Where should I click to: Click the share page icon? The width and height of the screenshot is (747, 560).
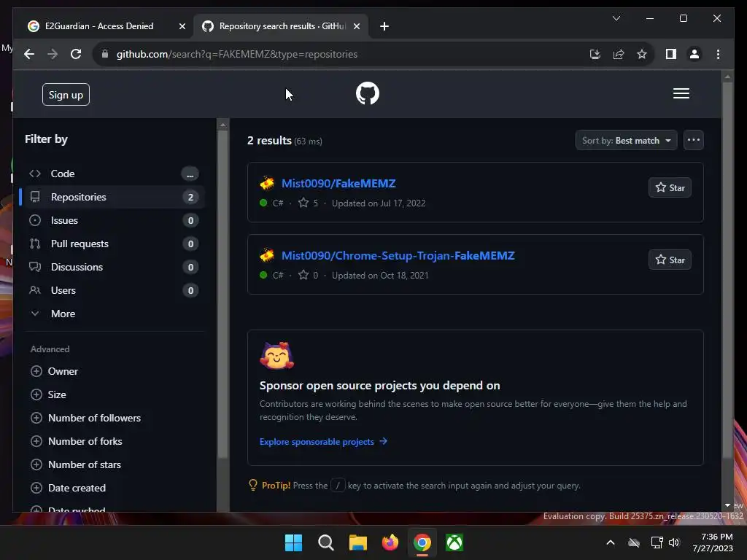(619, 54)
